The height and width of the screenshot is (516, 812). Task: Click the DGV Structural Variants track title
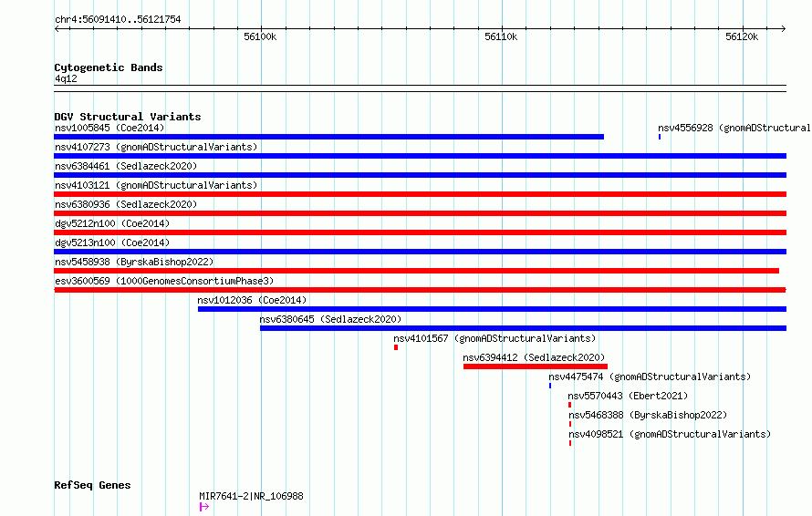tap(128, 117)
